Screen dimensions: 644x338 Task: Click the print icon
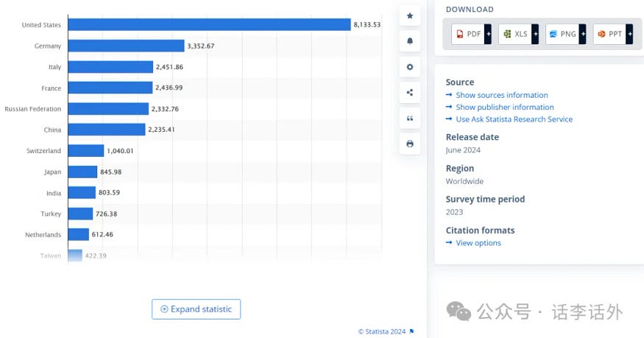pyautogui.click(x=410, y=144)
